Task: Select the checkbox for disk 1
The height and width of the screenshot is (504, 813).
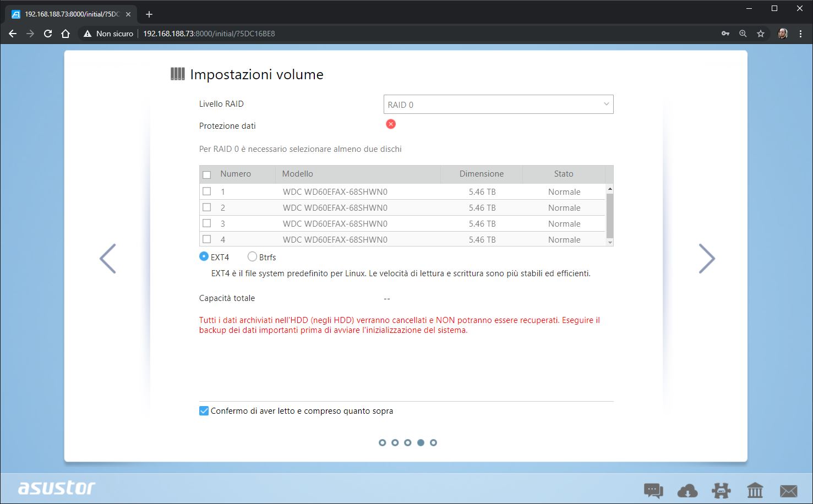Action: tap(207, 191)
